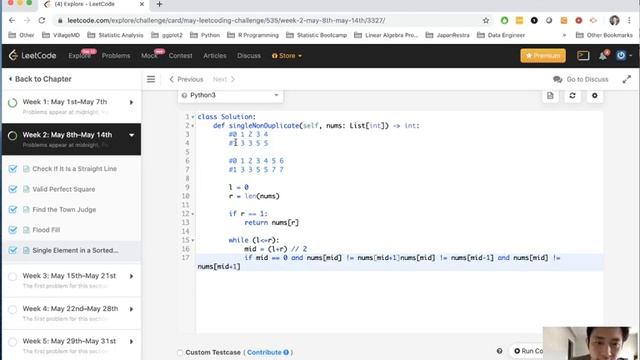Screen dimensions: 640x360
Task: Click the Go to Discuss link
Action: pos(587,80)
